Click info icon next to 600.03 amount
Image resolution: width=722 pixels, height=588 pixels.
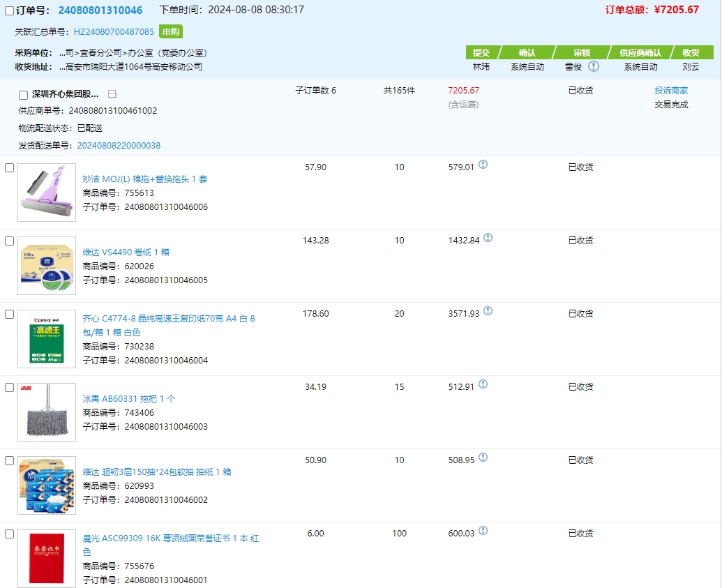pos(483,530)
